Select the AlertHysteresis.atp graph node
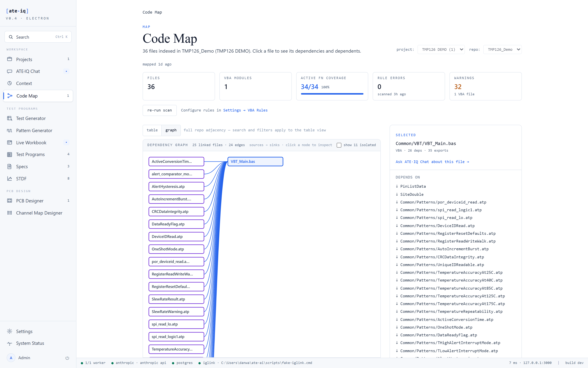 [x=176, y=186]
